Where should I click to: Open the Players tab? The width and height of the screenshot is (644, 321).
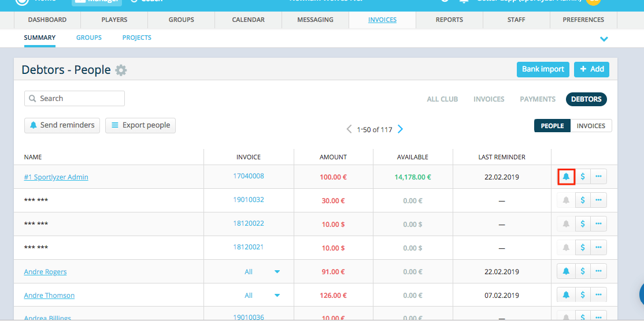pyautogui.click(x=114, y=20)
